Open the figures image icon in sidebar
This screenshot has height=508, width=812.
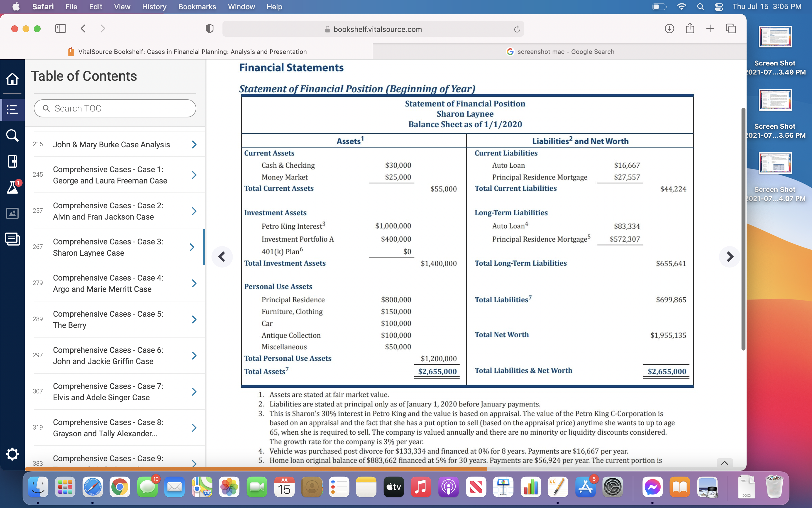(x=12, y=213)
